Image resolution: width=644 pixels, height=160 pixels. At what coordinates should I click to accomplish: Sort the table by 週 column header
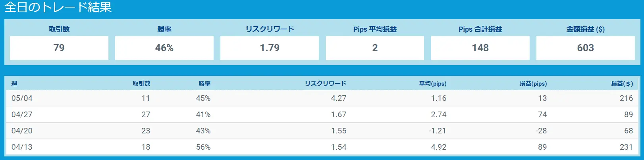14,83
